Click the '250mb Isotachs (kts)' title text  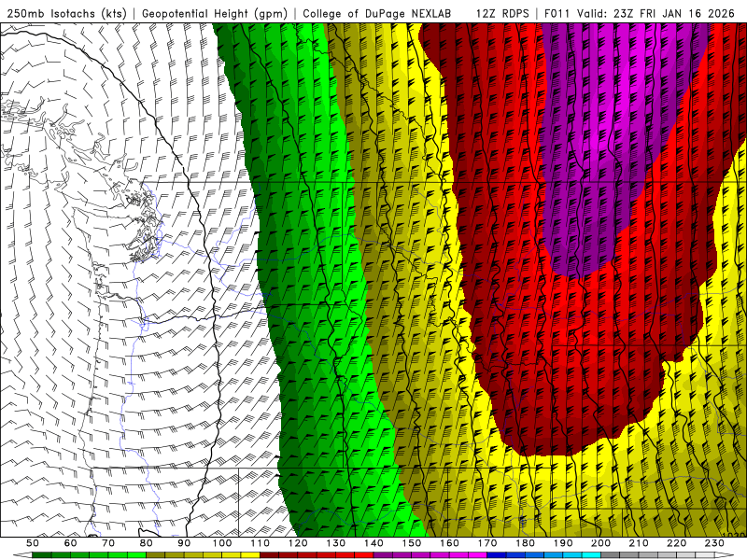[x=66, y=13]
